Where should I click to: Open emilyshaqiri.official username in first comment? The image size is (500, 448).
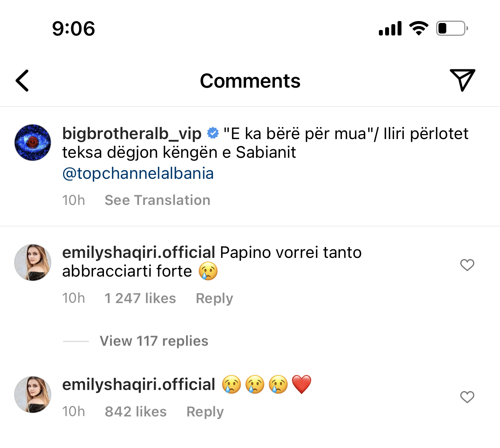pos(139,252)
